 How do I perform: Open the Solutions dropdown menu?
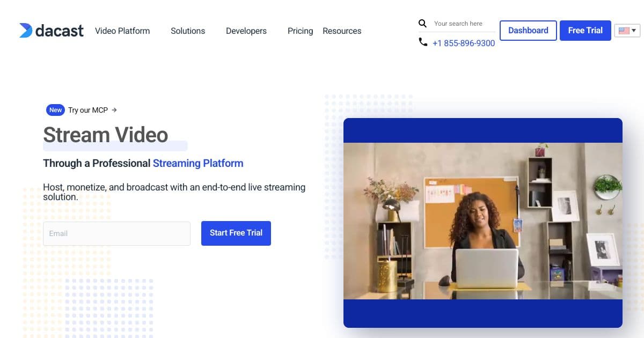click(187, 31)
